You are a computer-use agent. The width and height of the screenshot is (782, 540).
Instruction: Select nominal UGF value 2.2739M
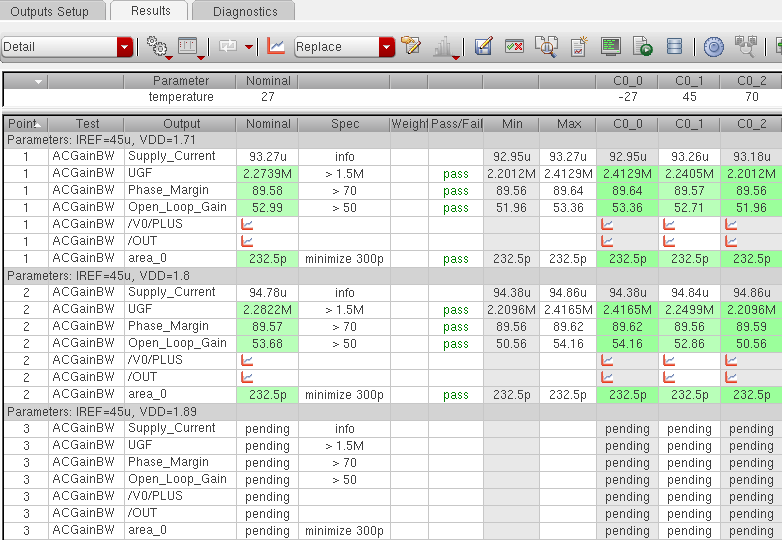click(267, 174)
